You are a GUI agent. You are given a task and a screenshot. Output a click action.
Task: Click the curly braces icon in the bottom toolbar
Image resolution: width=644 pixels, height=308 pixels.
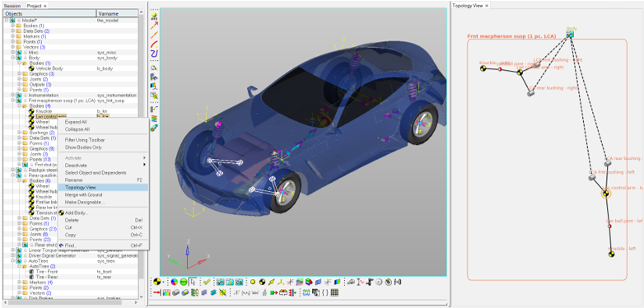pyautogui.click(x=324, y=292)
